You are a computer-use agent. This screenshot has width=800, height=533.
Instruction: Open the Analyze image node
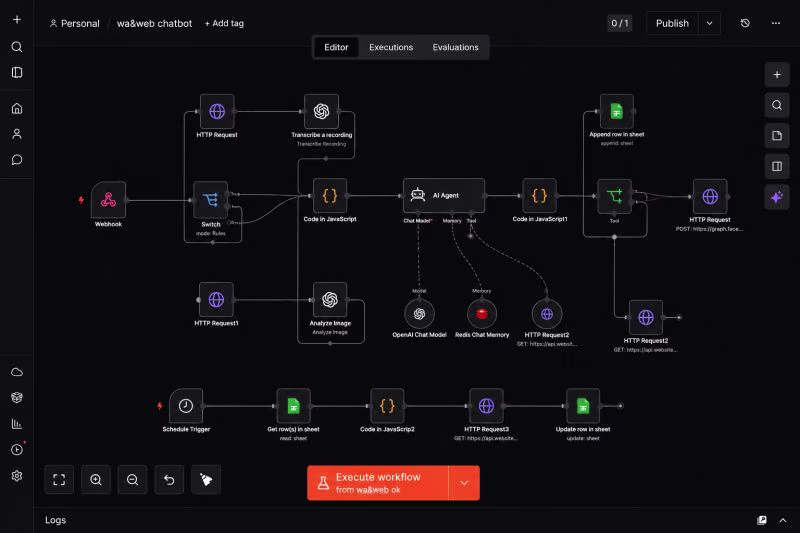(x=330, y=300)
